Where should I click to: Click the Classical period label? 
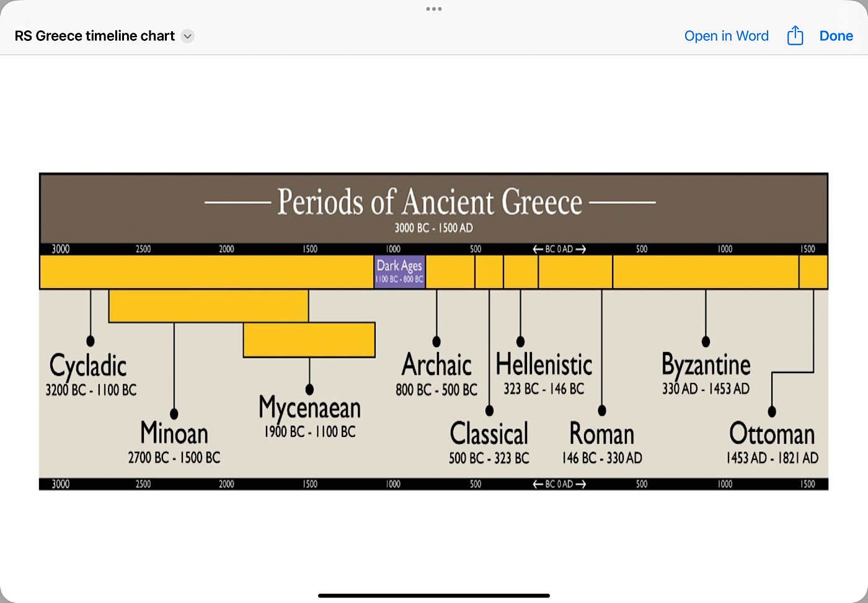point(489,434)
